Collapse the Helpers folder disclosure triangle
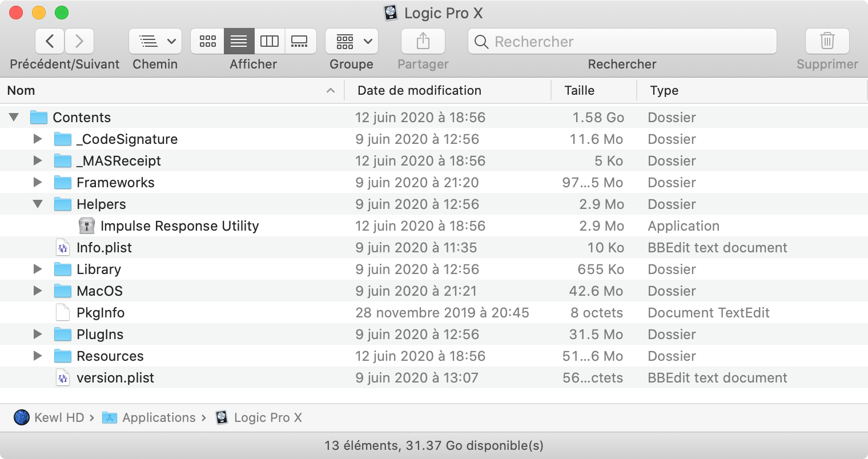This screenshot has height=459, width=868. 38,204
